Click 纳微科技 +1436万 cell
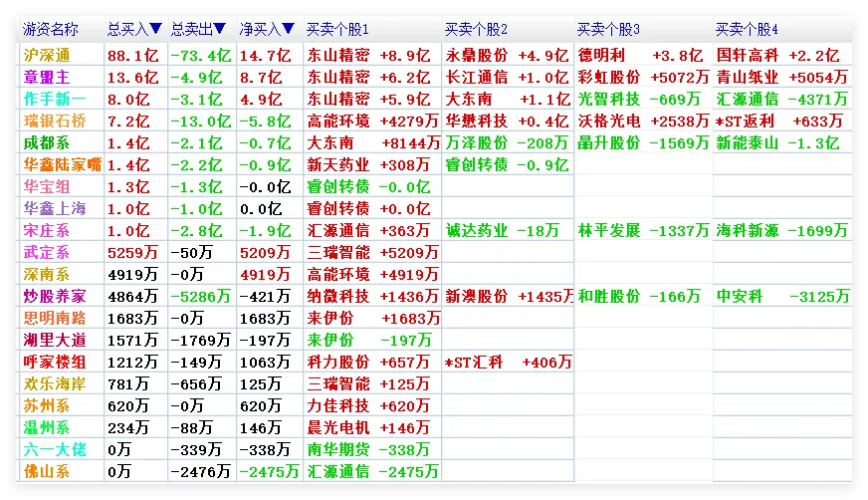This screenshot has height=500, width=868. (372, 296)
